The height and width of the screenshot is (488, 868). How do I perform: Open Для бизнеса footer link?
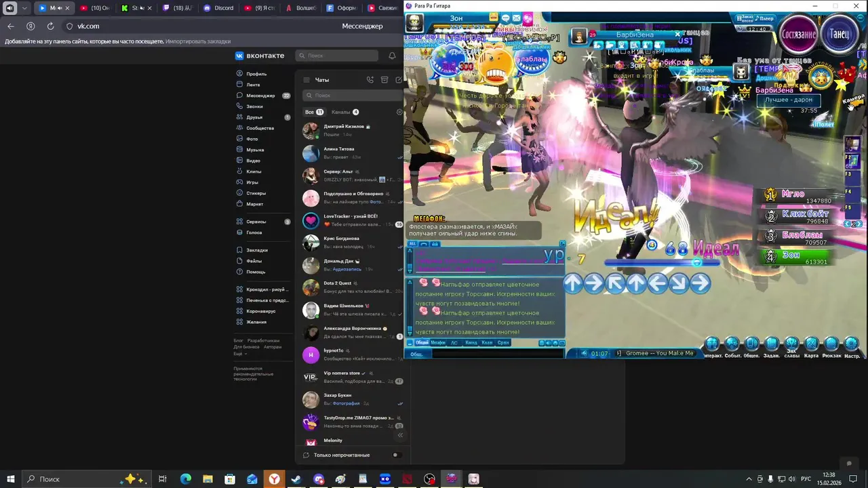tap(247, 347)
